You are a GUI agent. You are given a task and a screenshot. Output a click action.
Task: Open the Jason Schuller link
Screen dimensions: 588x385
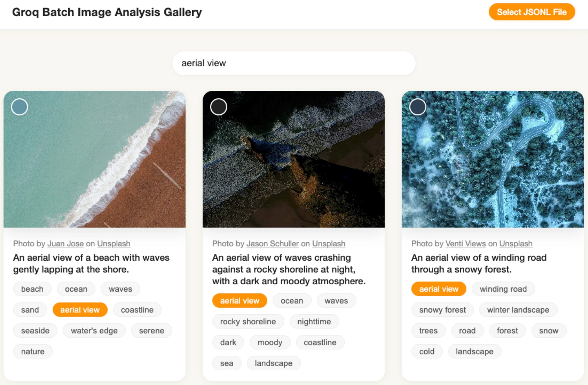click(272, 243)
